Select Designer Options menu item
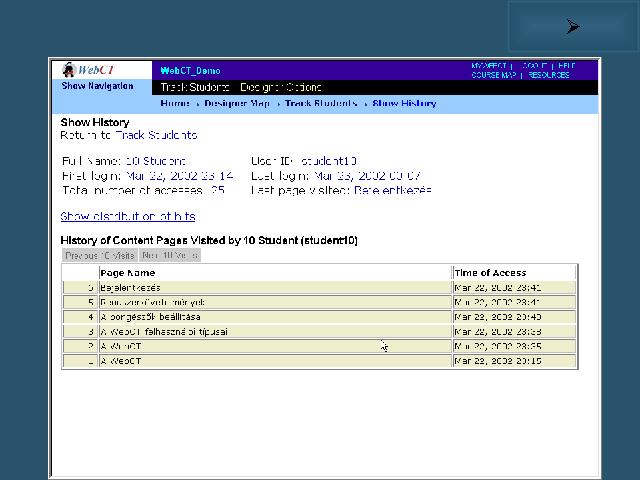The height and width of the screenshot is (480, 640). (281, 87)
